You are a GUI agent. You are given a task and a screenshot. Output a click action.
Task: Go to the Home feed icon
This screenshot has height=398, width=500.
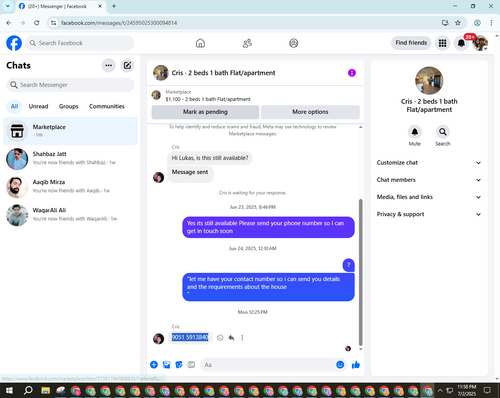coord(200,43)
